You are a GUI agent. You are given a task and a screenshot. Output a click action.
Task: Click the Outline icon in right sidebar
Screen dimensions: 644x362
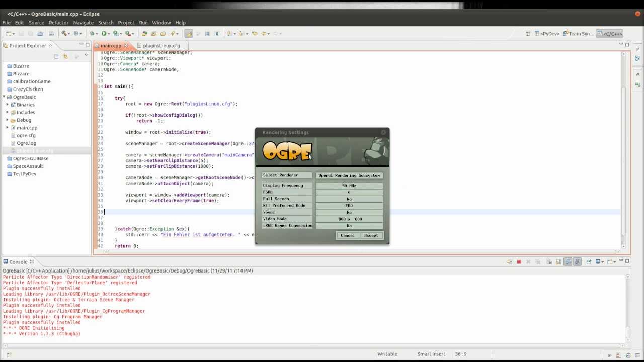(x=637, y=59)
